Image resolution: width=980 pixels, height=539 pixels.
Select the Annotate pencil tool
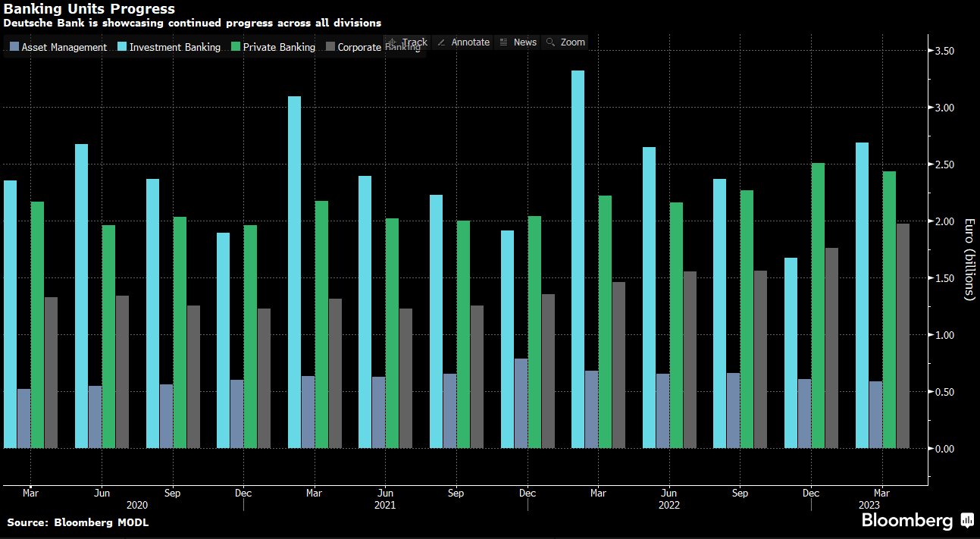pos(463,42)
